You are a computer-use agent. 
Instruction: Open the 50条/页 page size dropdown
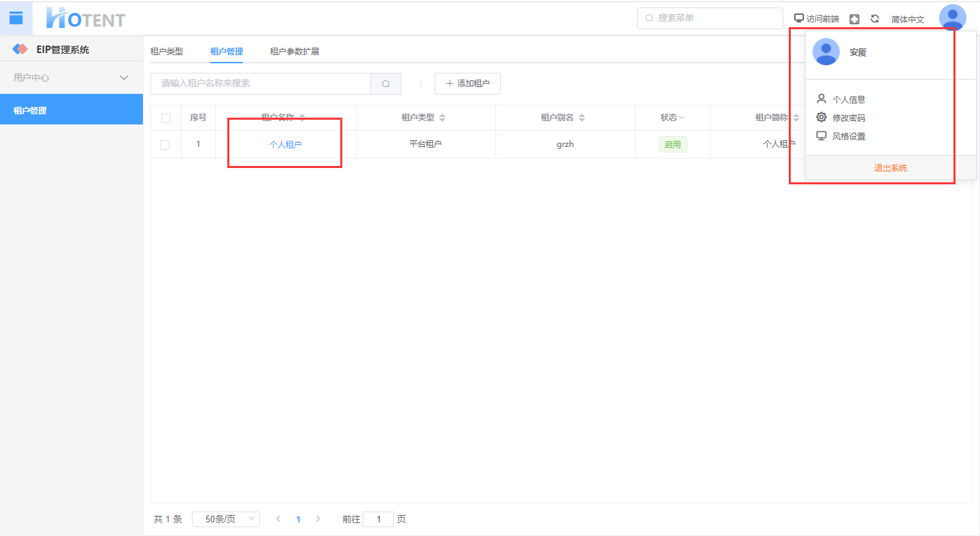tap(226, 519)
